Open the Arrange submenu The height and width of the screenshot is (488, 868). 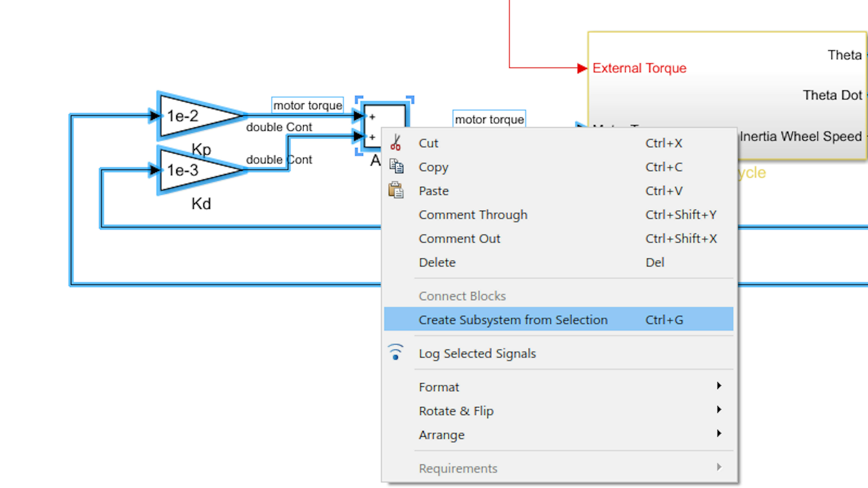click(x=559, y=435)
